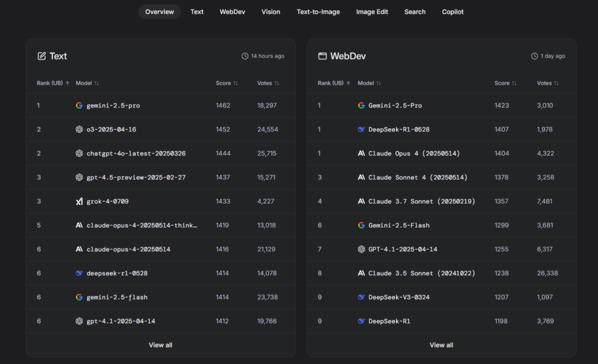Image resolution: width=598 pixels, height=364 pixels.
Task: Click the Anthropic logo in the Text row scoring 1416
Action: click(79, 250)
